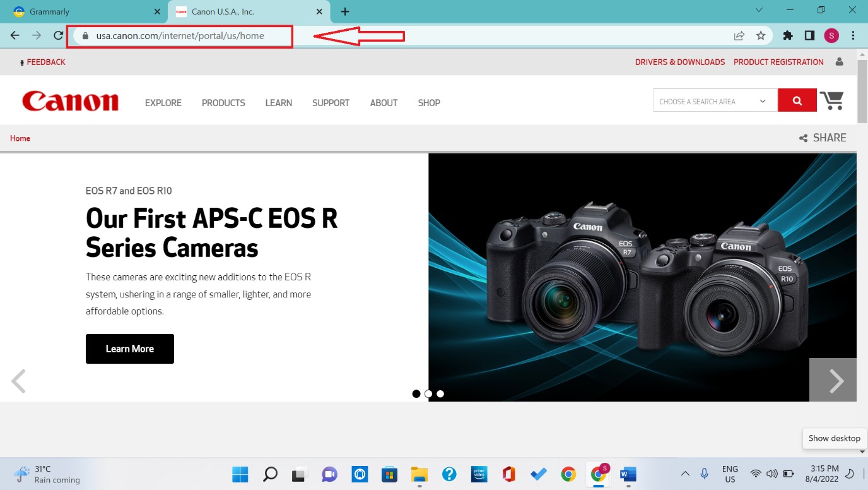868x490 pixels.
Task: Bookmark the page with the star icon
Action: 760,35
